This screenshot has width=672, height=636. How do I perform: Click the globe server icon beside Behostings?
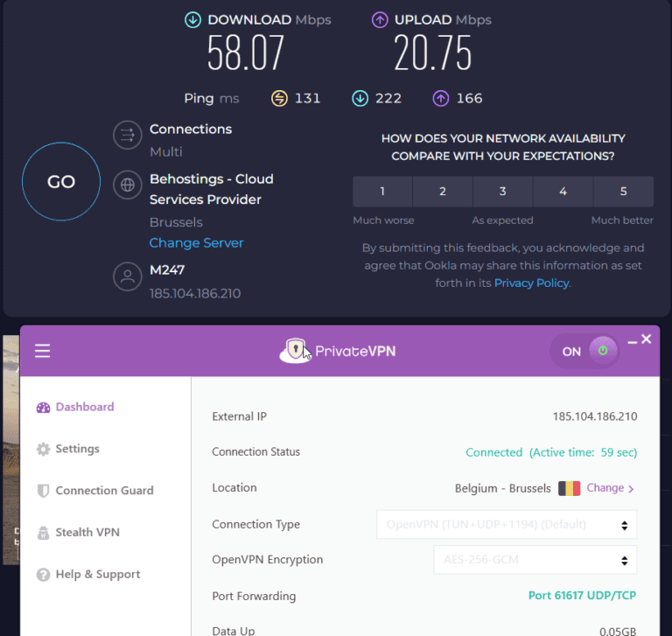(127, 185)
